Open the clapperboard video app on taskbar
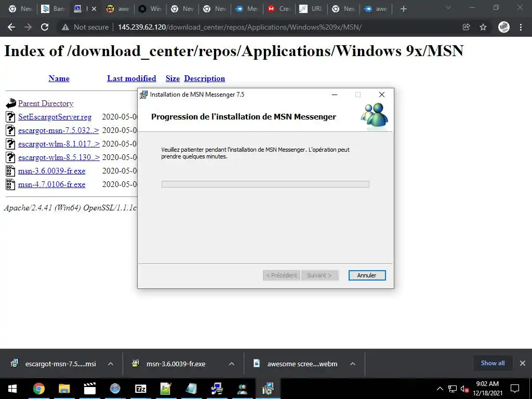The height and width of the screenshot is (399, 532). click(x=89, y=389)
